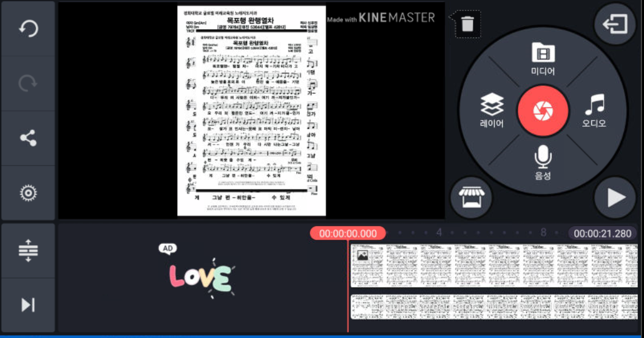Click the undo arrow icon
Image resolution: width=644 pixels, height=338 pixels.
pos(28,29)
